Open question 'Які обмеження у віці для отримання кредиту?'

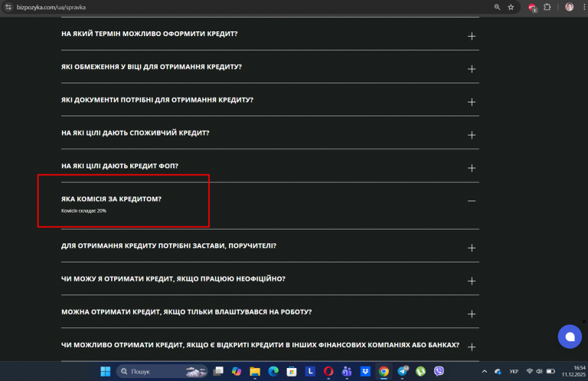[152, 67]
